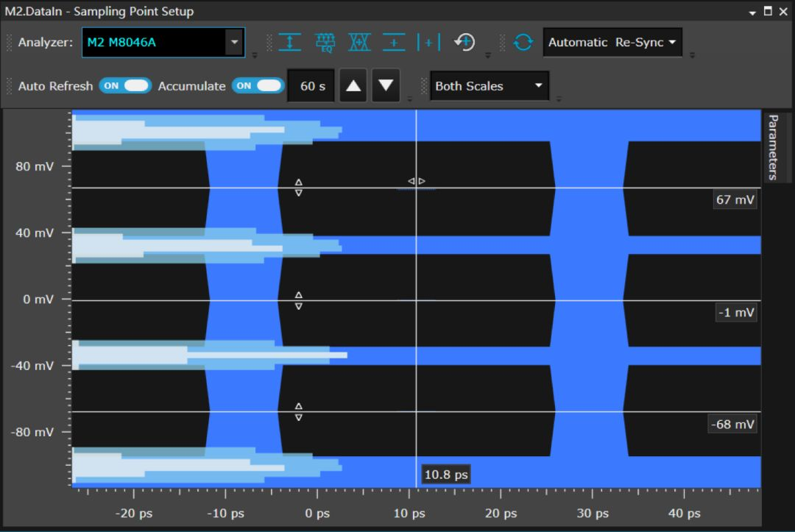Click the up-down threshold handle on the -68 mV line

(299, 412)
